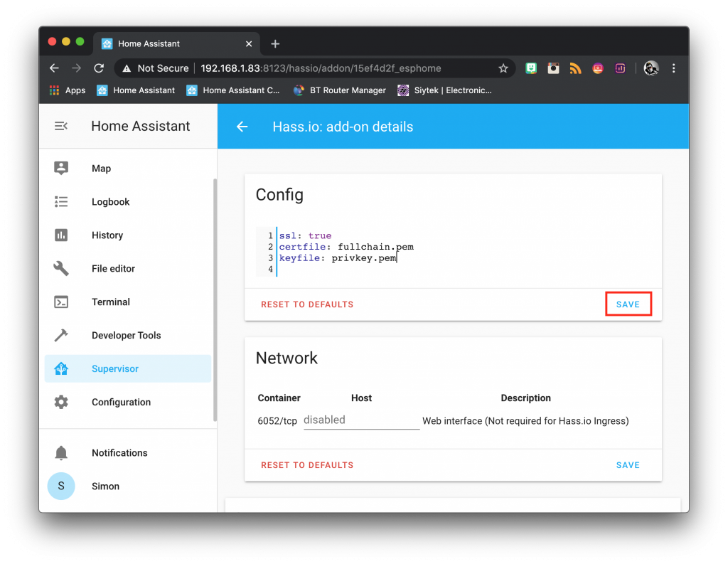Open the Chrome profile avatar
The width and height of the screenshot is (728, 564).
click(x=651, y=68)
